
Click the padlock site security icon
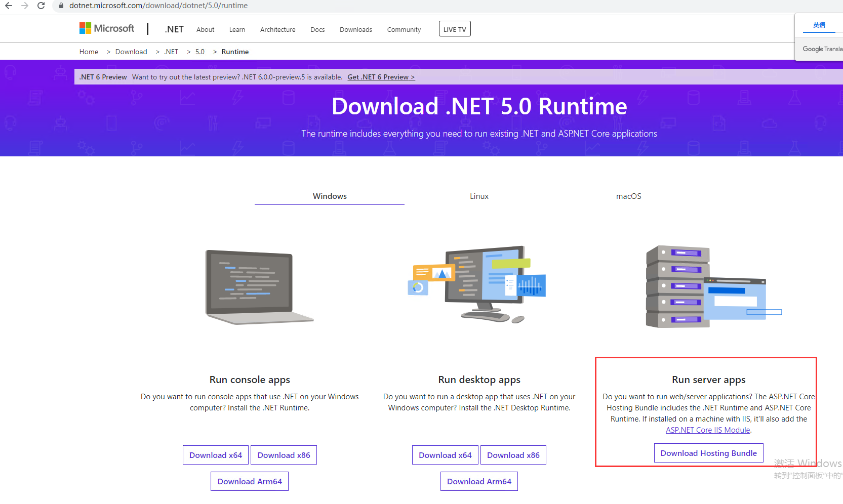pos(61,6)
